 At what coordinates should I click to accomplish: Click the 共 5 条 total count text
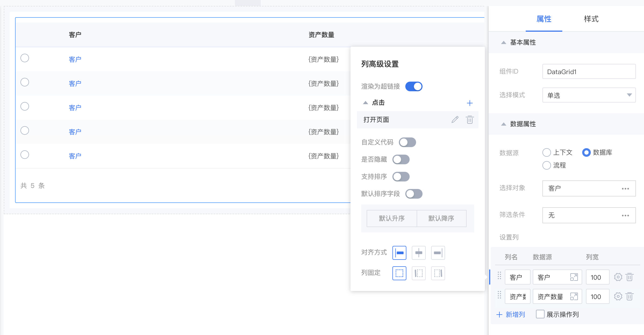(33, 185)
